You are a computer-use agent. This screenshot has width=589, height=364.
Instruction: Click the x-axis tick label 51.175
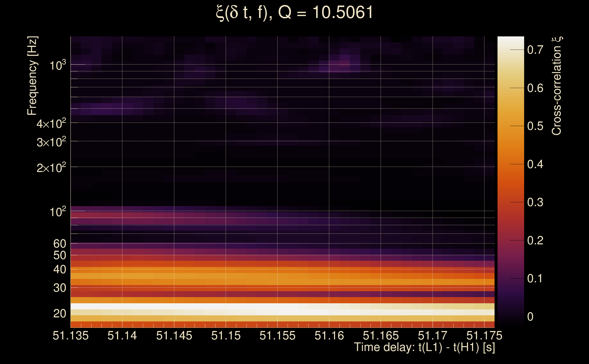pyautogui.click(x=484, y=336)
